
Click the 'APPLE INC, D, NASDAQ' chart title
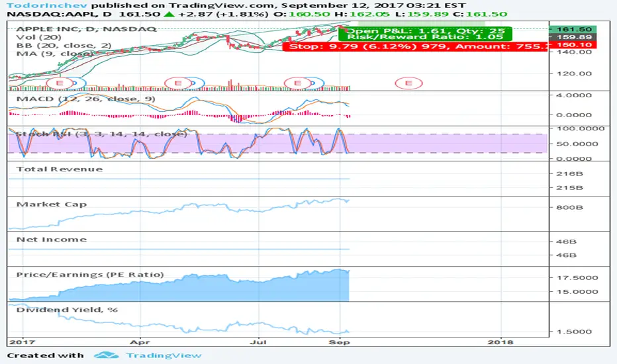click(x=86, y=28)
